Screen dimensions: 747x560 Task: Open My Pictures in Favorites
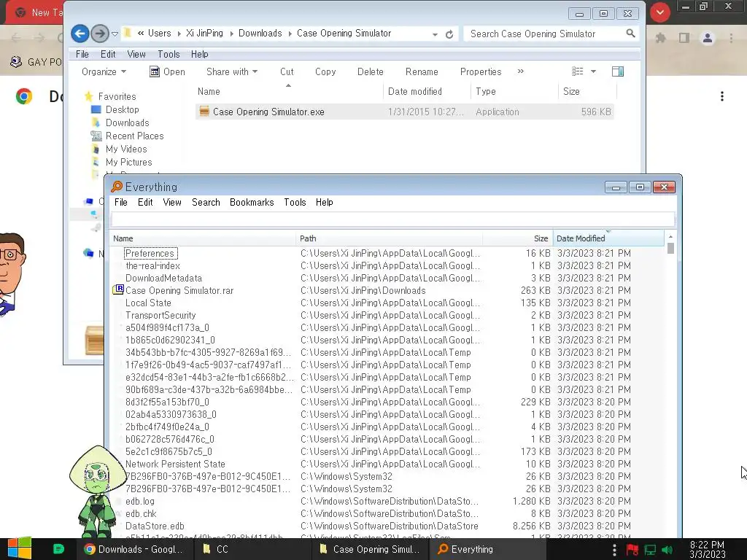pos(128,163)
